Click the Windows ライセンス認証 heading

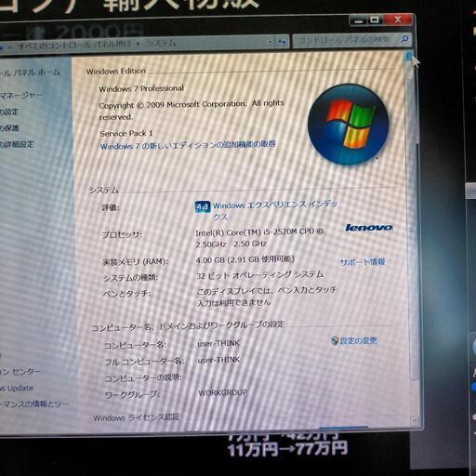click(x=137, y=417)
